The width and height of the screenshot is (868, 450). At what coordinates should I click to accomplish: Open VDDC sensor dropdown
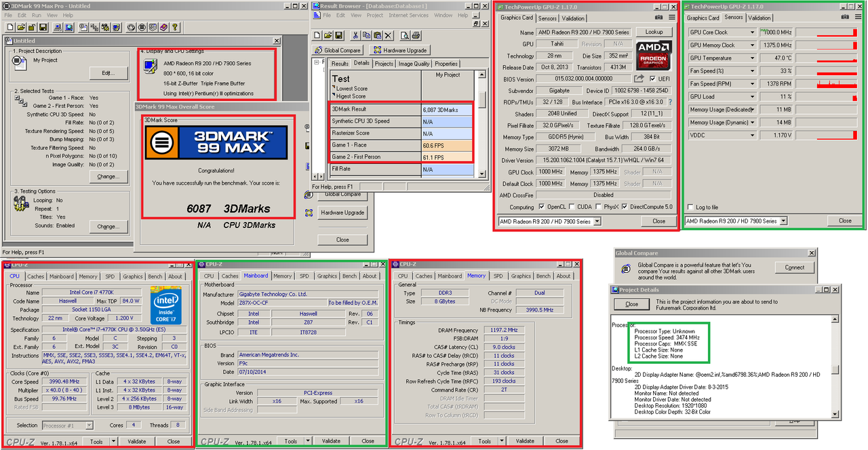[x=751, y=135]
